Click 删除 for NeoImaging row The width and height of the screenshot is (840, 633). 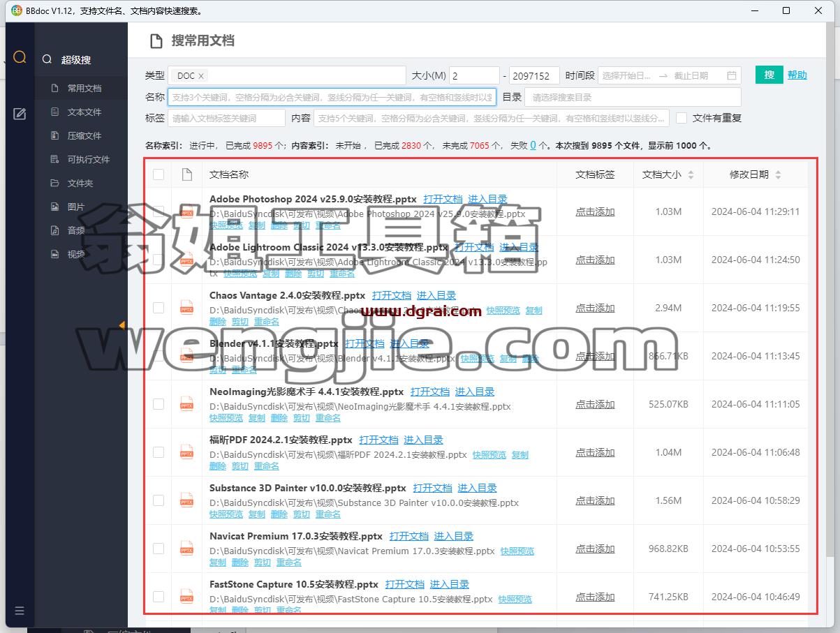pos(279,417)
